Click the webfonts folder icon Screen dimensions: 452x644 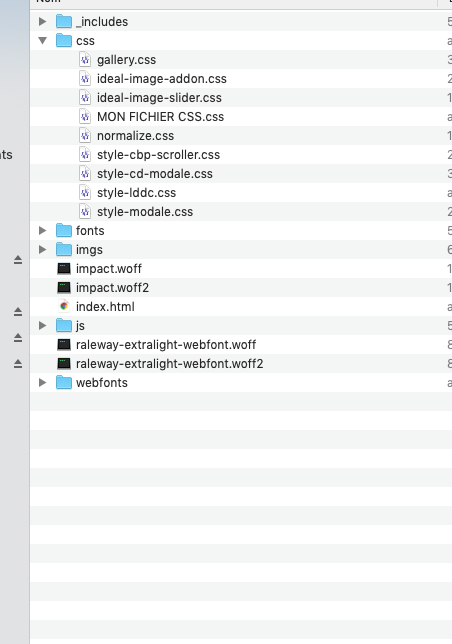[64, 382]
